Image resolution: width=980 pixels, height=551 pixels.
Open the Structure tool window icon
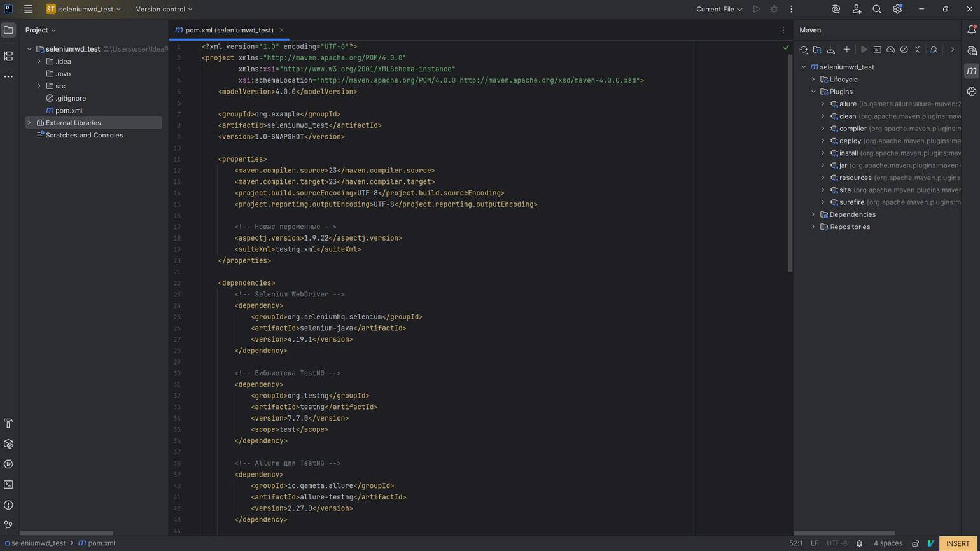pyautogui.click(x=8, y=56)
